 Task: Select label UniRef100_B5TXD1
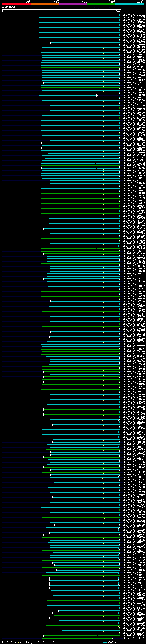click(x=134, y=585)
